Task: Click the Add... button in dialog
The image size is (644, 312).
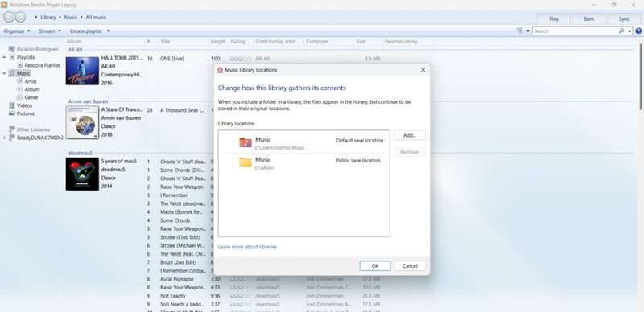Action: [x=410, y=135]
